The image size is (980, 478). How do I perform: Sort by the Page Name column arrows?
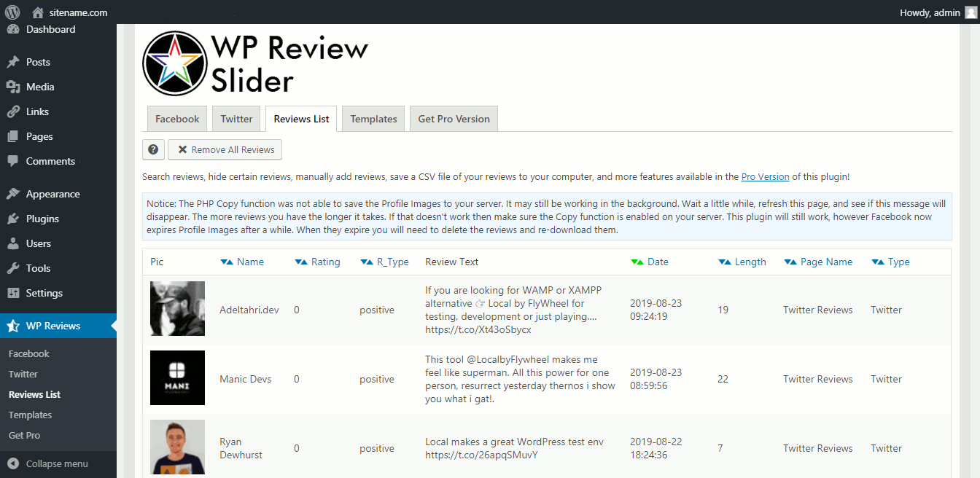pyautogui.click(x=790, y=262)
